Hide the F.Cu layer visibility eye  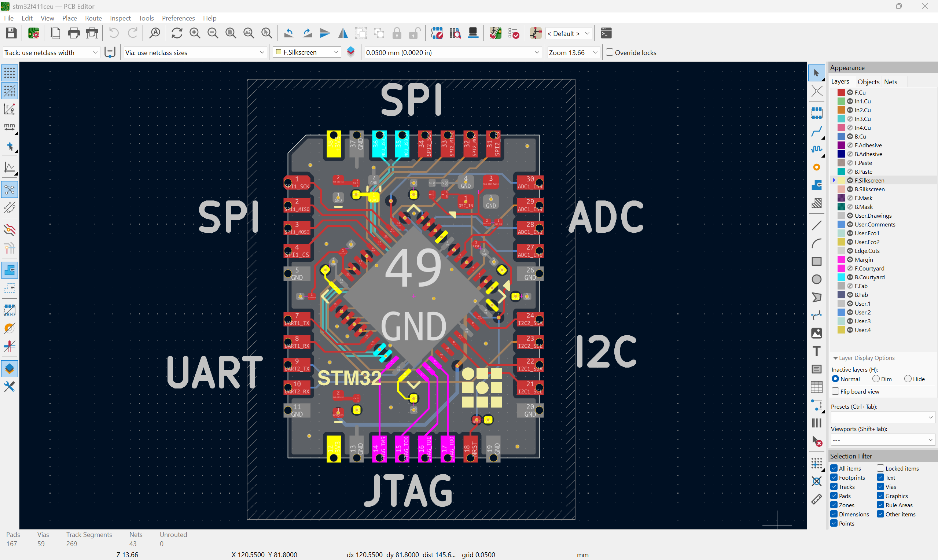[x=850, y=92]
